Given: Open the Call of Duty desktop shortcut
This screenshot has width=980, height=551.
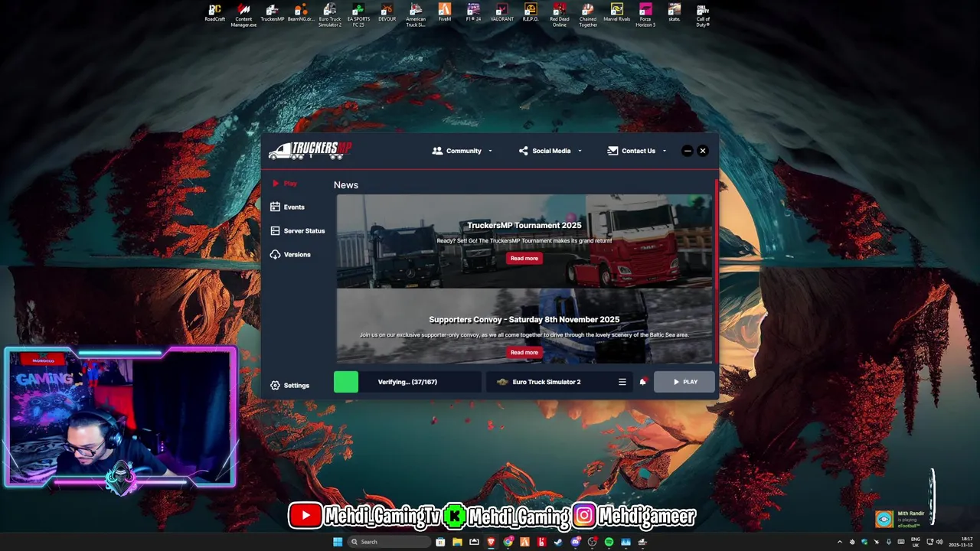Looking at the screenshot, I should [x=703, y=15].
